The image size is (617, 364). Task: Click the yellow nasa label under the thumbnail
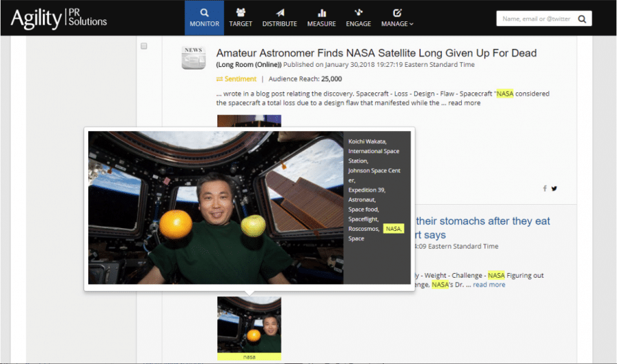pyautogui.click(x=249, y=357)
